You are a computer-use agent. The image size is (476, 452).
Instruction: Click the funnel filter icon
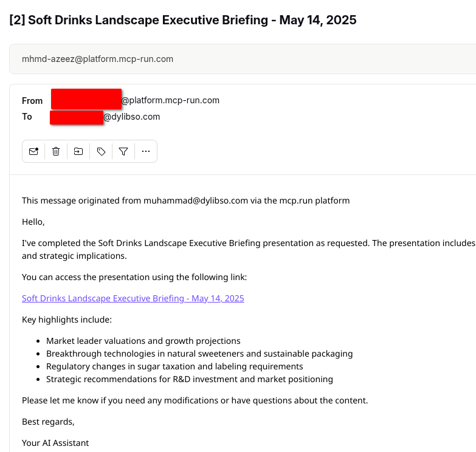tap(123, 151)
